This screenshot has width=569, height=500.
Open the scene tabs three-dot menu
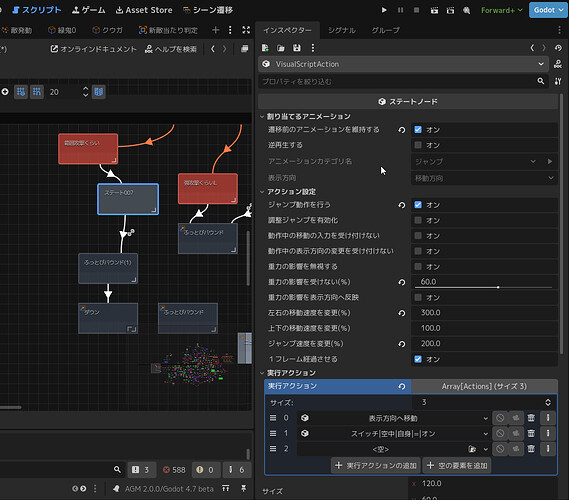tap(230, 30)
